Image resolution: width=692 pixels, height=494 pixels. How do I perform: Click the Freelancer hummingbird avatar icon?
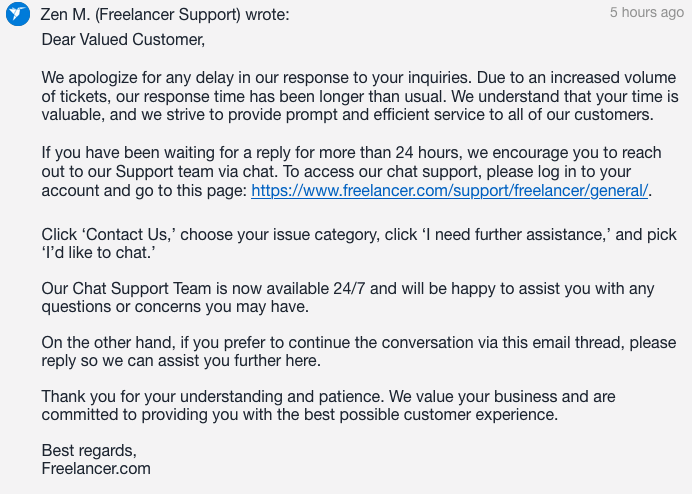click(18, 14)
